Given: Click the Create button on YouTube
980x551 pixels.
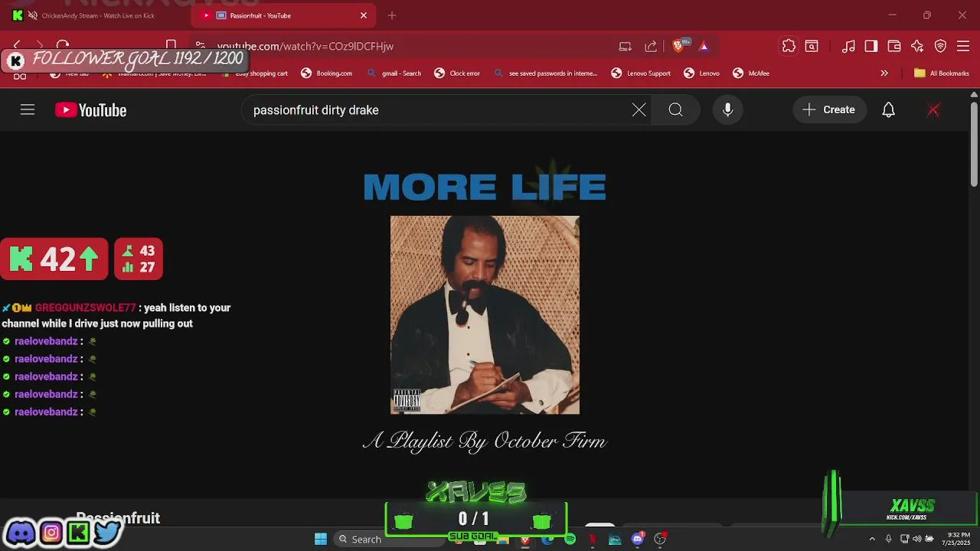Looking at the screenshot, I should point(829,110).
